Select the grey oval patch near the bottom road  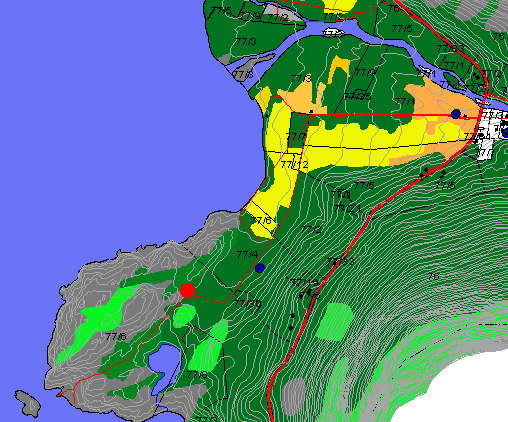pos(293,396)
